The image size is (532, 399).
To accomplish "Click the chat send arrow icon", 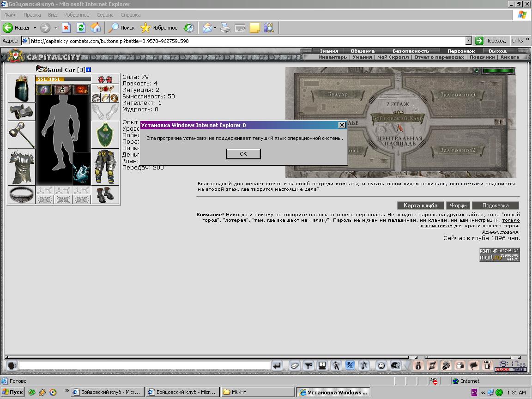I will pyautogui.click(x=277, y=365).
